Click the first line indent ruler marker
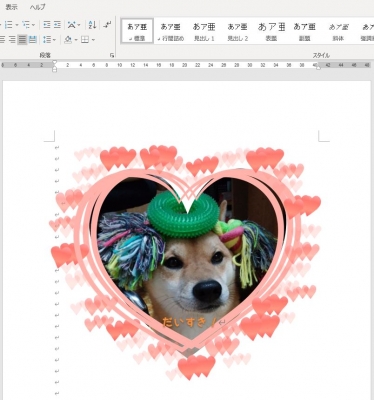This screenshot has width=374, height=400. tap(55, 62)
